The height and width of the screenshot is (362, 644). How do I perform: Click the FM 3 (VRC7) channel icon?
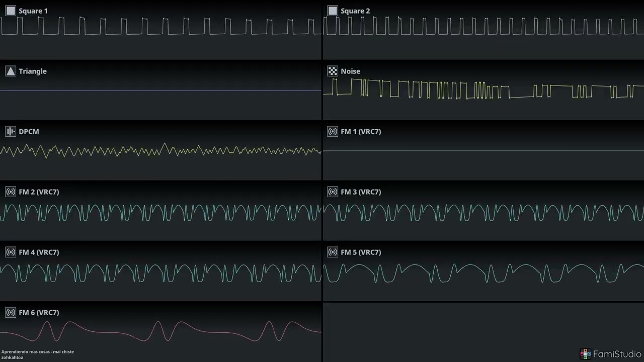(x=333, y=192)
